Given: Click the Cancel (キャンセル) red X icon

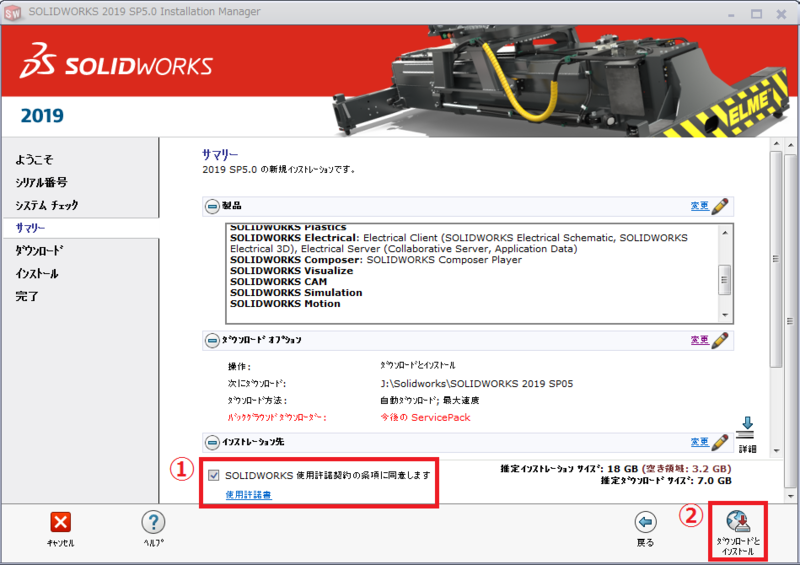Looking at the screenshot, I should tap(61, 522).
